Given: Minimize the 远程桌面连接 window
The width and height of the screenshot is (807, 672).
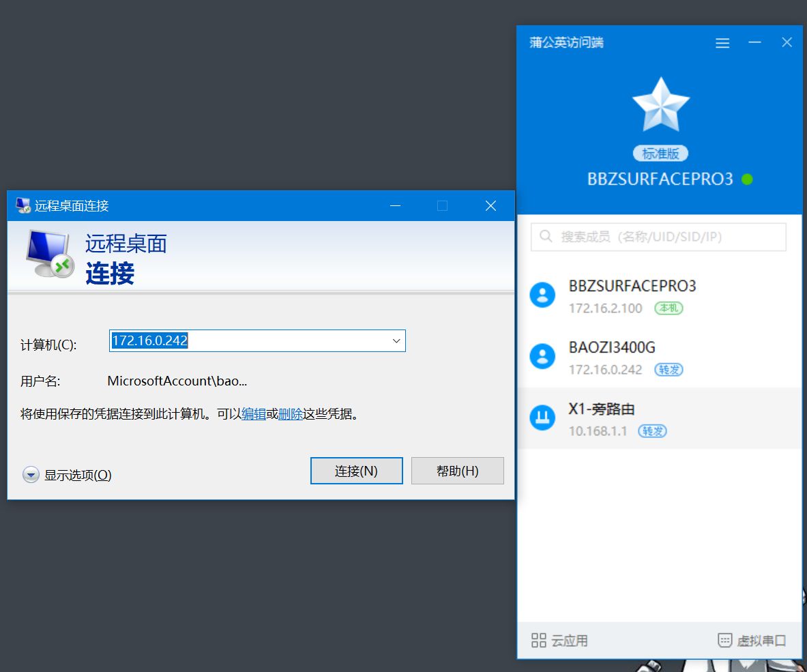Looking at the screenshot, I should tap(395, 206).
